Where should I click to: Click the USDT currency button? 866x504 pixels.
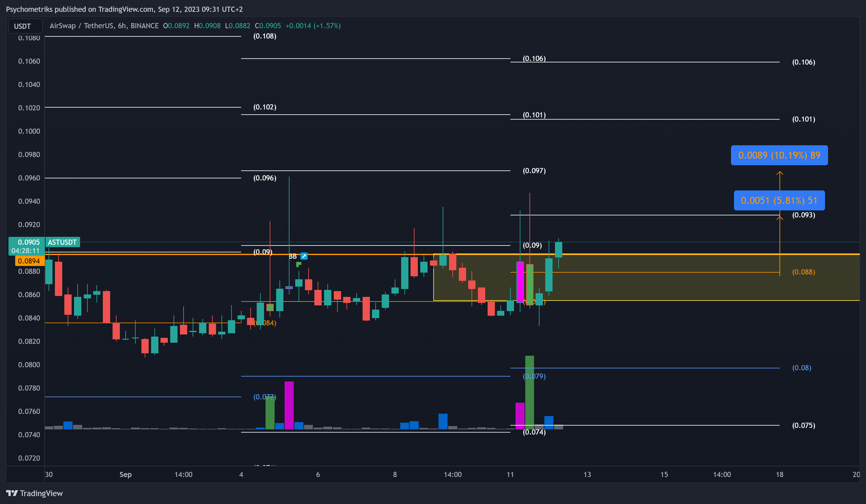[25, 26]
